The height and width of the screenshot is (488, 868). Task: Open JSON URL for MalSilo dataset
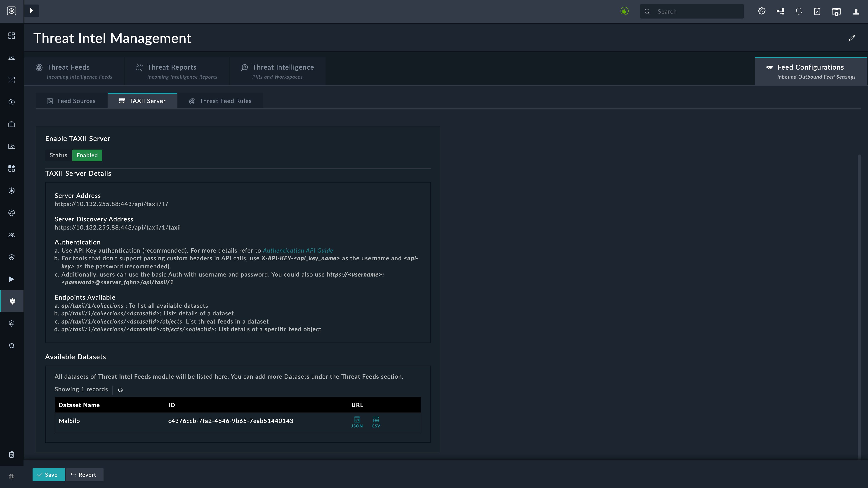tap(357, 422)
